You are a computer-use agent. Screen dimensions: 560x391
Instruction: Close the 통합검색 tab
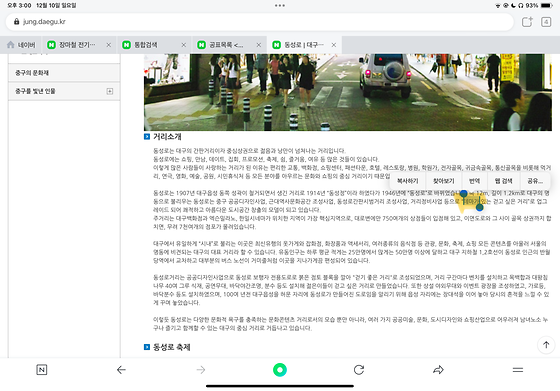tap(184, 45)
